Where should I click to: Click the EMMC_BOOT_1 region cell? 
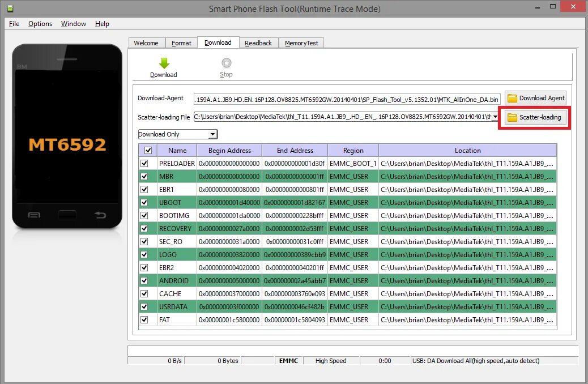click(353, 164)
